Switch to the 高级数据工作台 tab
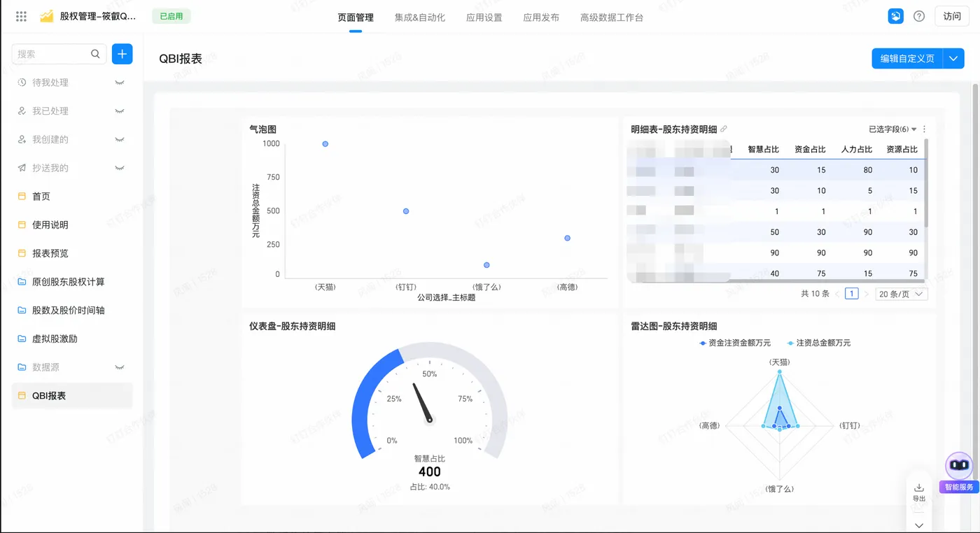980x533 pixels. point(612,17)
